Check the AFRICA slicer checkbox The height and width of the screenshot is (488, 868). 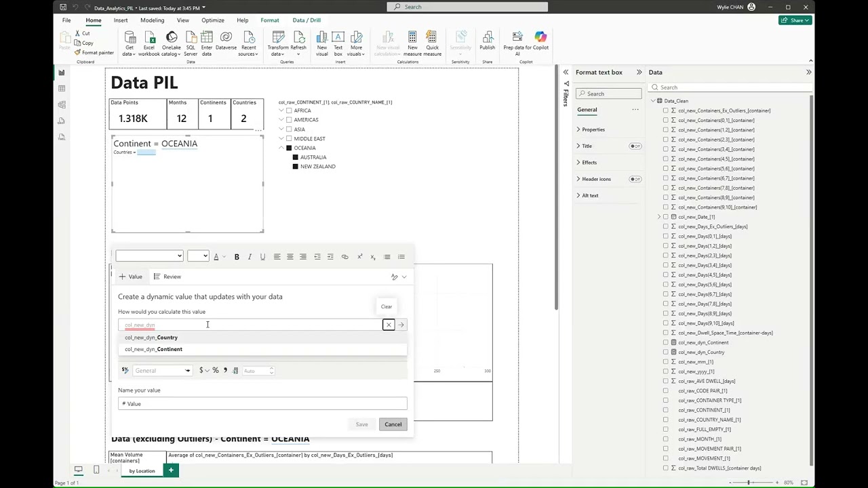click(x=289, y=110)
